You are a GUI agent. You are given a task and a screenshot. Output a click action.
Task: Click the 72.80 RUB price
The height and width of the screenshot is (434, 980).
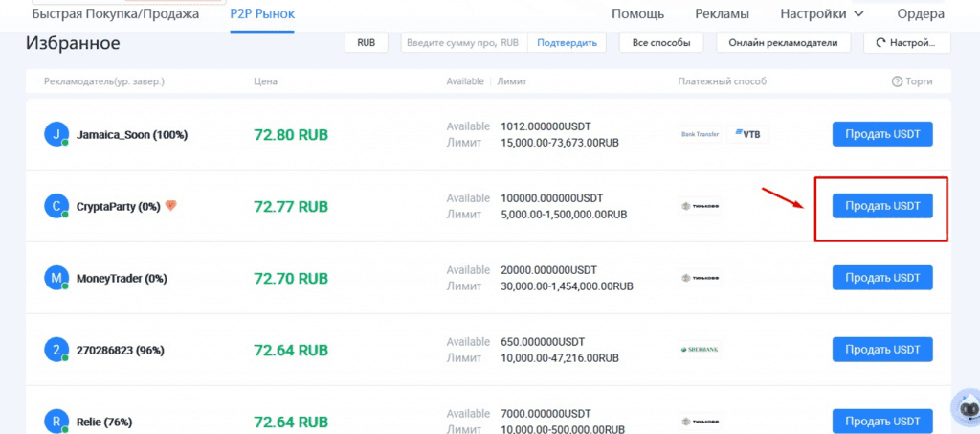(291, 134)
